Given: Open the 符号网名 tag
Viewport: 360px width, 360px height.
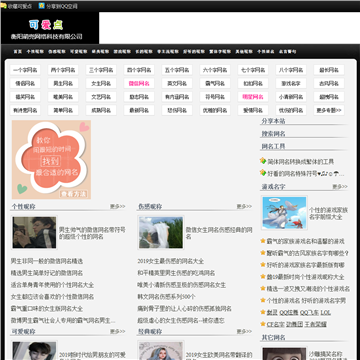Looking at the screenshot, I should pos(215,97).
